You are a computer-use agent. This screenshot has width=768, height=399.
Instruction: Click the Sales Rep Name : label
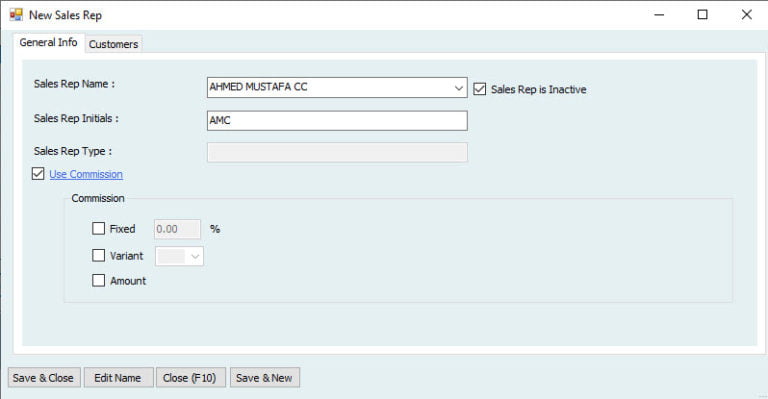[74, 84]
